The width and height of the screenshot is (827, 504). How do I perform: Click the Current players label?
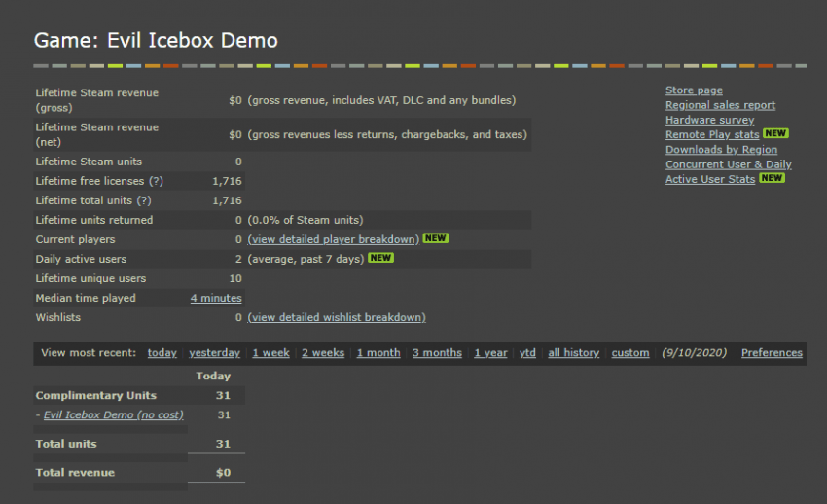click(75, 239)
